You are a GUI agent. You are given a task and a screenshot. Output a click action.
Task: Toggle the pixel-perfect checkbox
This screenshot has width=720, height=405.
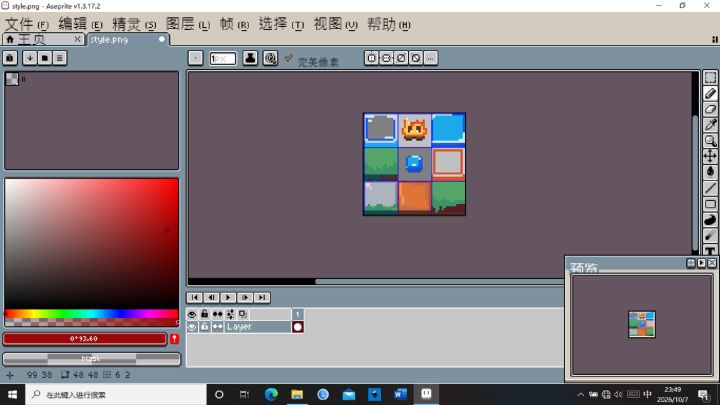pyautogui.click(x=288, y=58)
